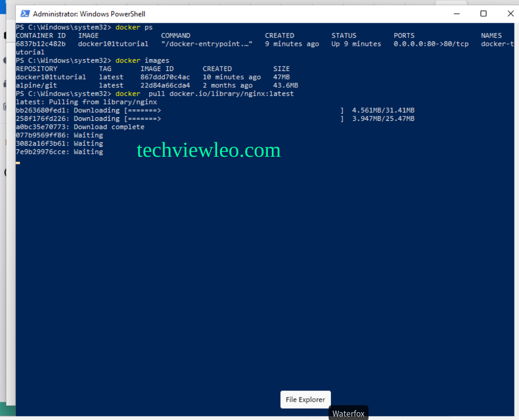Click the 4.561MB/31.41MB progress value
This screenshot has height=420, width=519.
(x=383, y=110)
